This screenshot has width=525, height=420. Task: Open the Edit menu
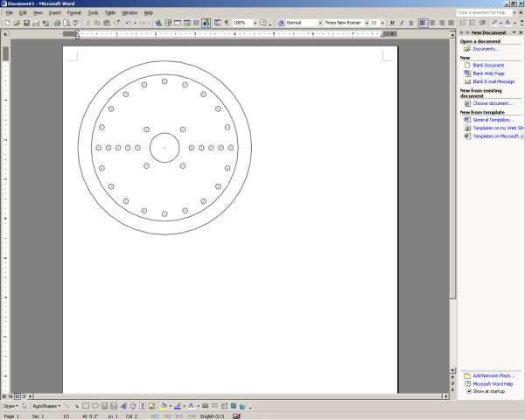pyautogui.click(x=23, y=13)
